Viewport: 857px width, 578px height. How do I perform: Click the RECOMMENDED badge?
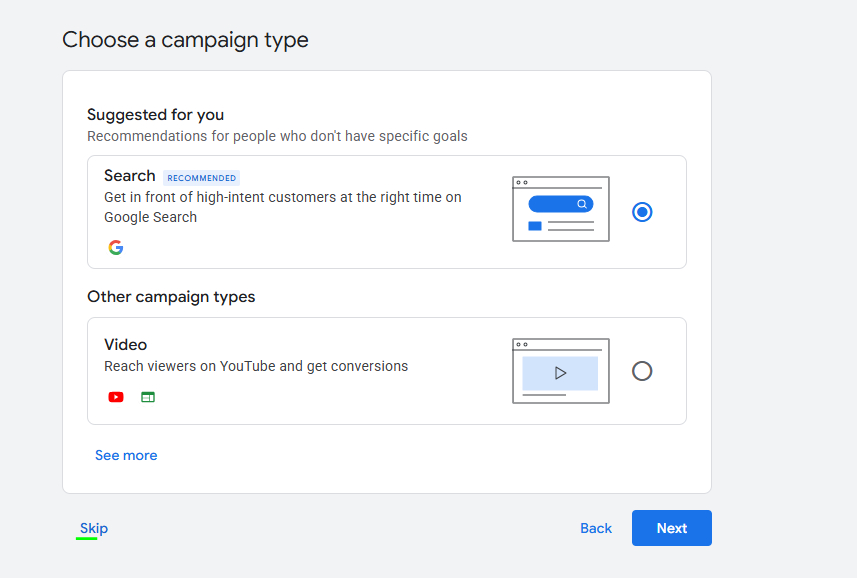point(201,178)
